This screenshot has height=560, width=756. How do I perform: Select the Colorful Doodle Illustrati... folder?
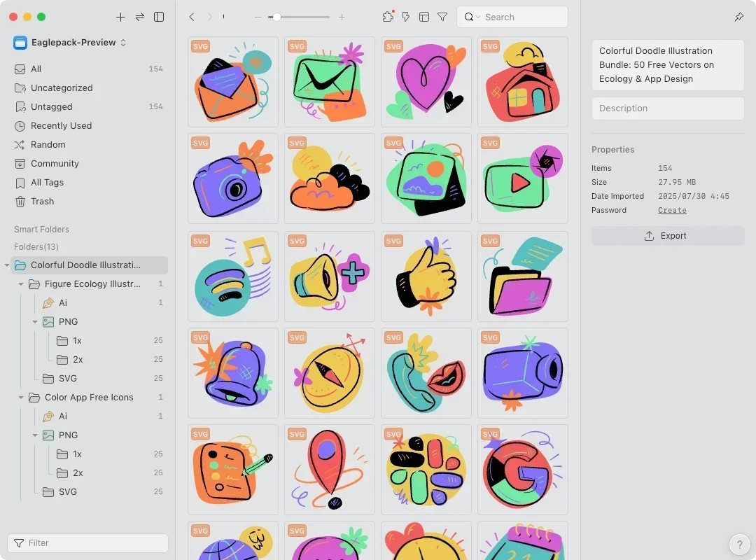point(89,265)
